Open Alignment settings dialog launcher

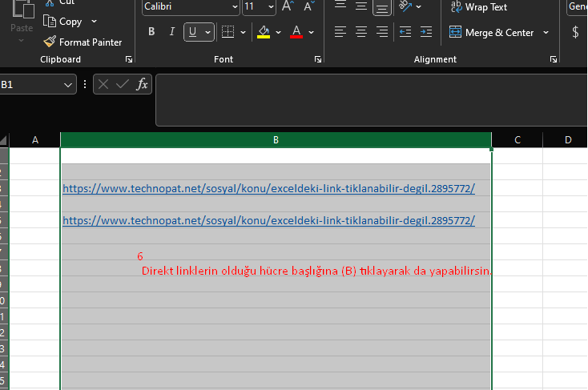(x=554, y=59)
